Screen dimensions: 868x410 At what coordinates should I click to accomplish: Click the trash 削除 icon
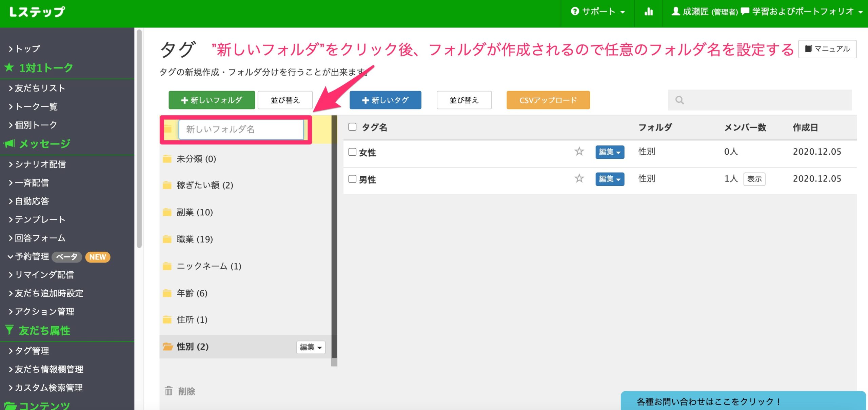(169, 391)
